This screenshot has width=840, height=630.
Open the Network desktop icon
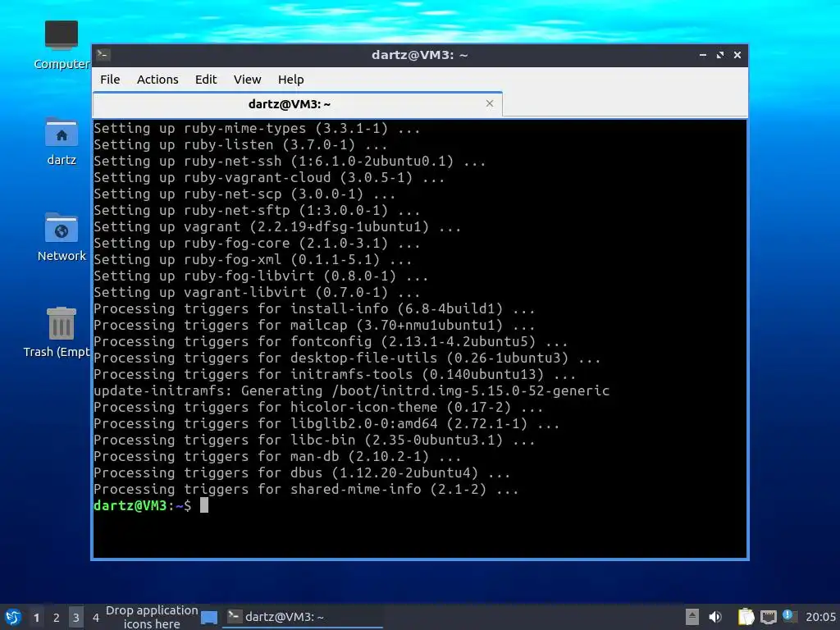[61, 237]
